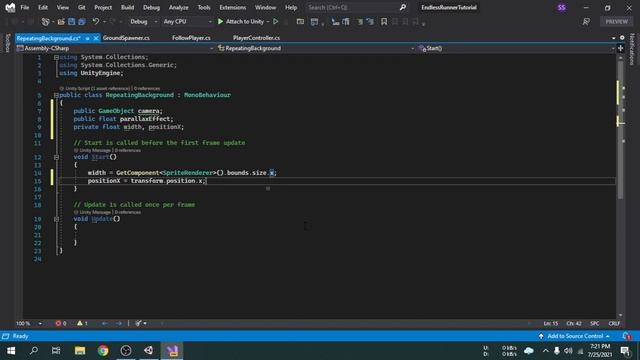Click the '1 asset reference' CodeLens link
Screen dimensions: 640x360
click(111, 88)
